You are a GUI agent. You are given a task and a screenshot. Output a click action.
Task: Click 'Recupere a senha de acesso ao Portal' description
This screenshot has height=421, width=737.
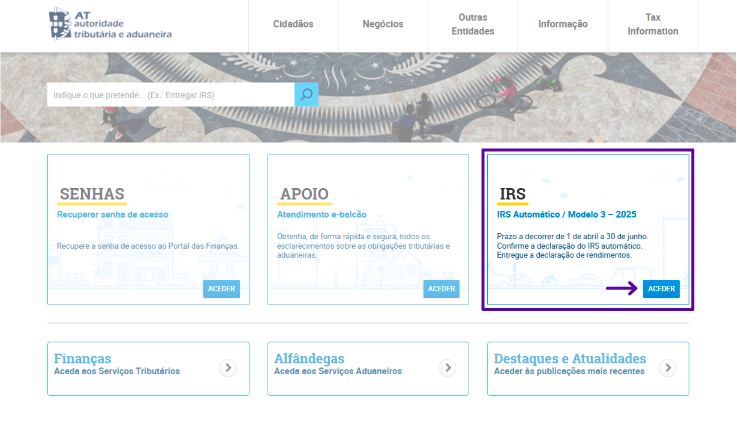pyautogui.click(x=148, y=246)
